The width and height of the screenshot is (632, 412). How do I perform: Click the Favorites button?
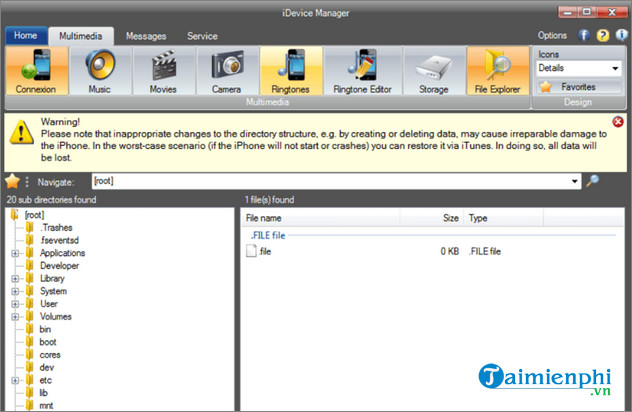point(579,87)
